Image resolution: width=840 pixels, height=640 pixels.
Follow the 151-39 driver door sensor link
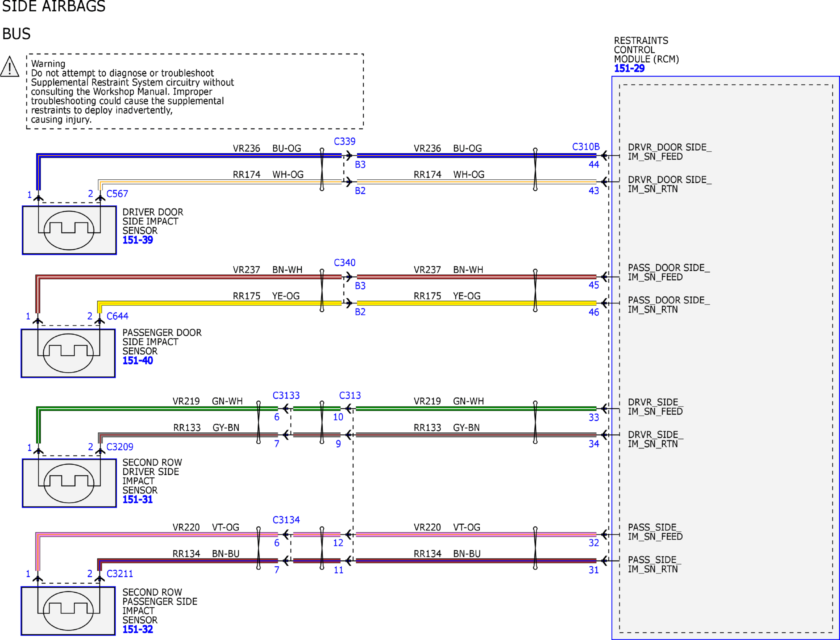[x=138, y=240]
